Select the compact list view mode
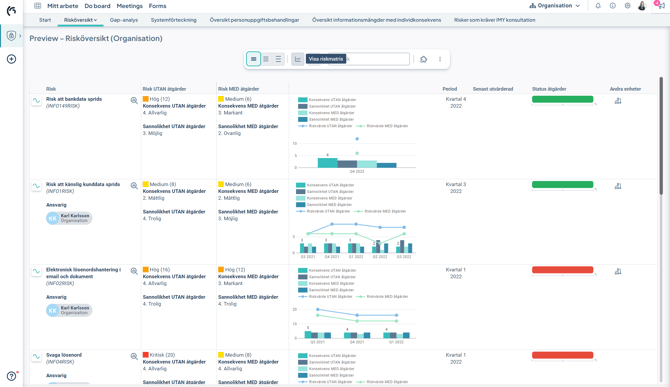 278,59
